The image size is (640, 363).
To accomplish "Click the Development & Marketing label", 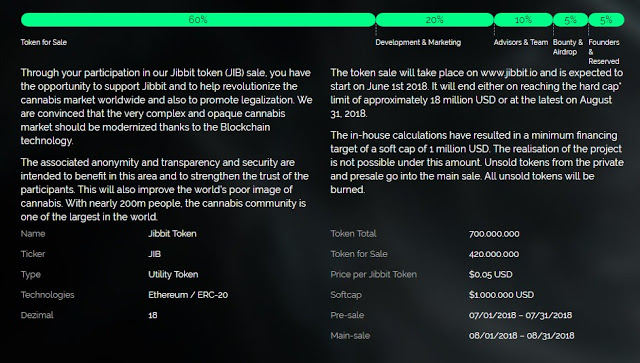I will (418, 42).
